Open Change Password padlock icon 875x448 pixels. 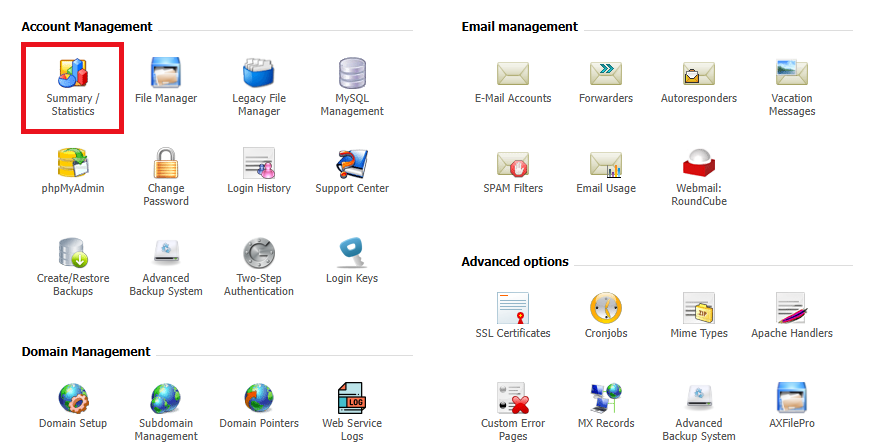tap(166, 163)
